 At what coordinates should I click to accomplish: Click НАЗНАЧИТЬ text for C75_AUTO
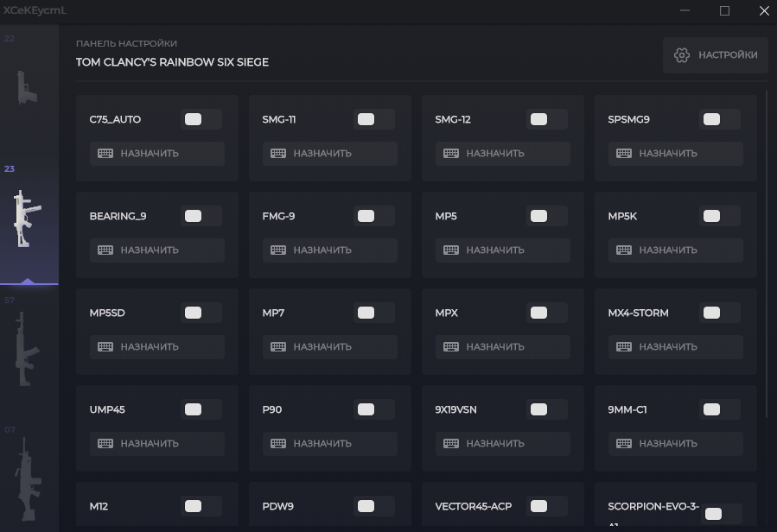pyautogui.click(x=150, y=154)
